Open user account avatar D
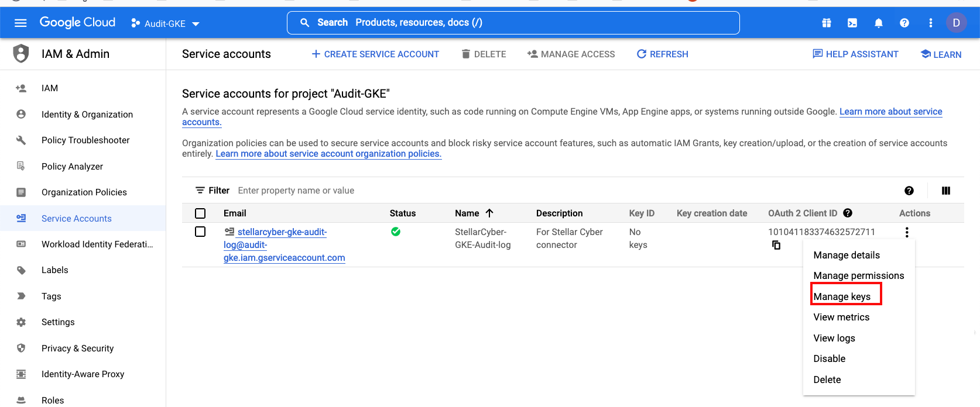The height and width of the screenshot is (407, 980). [956, 23]
